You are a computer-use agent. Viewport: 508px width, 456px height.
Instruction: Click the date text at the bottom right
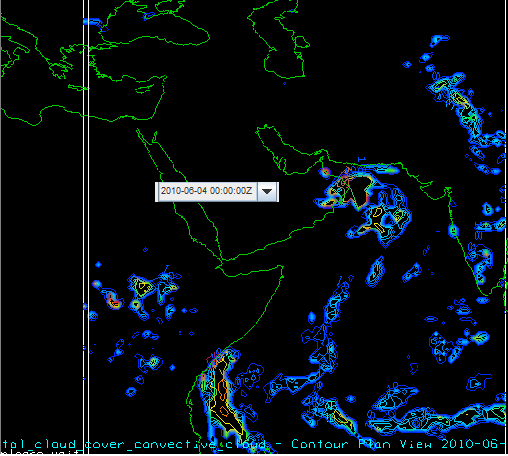(x=474, y=444)
